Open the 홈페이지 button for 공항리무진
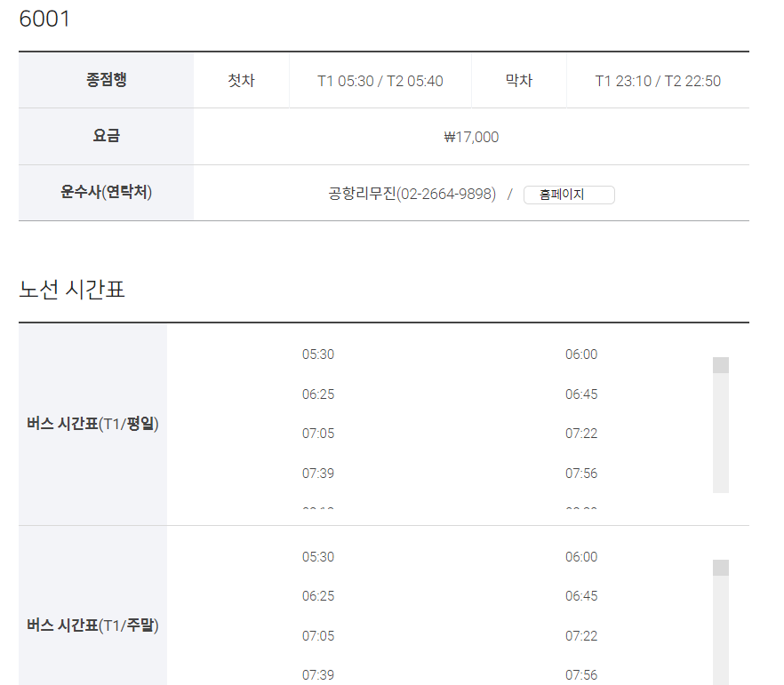 (569, 195)
